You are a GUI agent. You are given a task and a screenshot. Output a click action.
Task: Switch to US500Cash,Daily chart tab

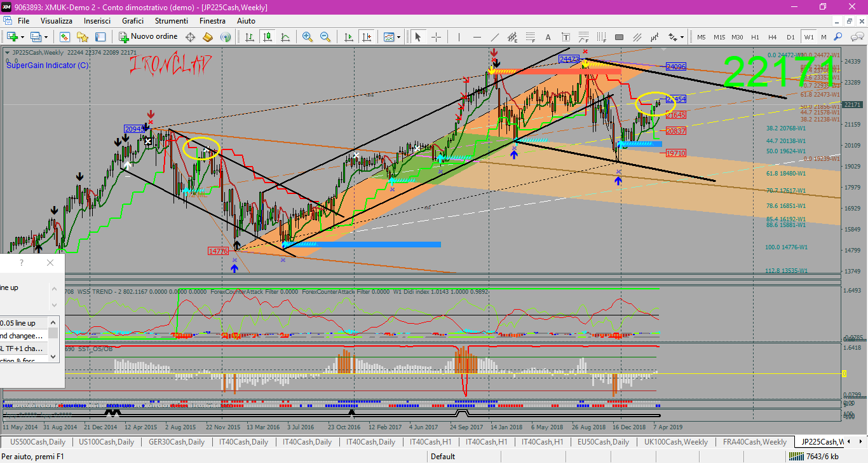click(37, 442)
